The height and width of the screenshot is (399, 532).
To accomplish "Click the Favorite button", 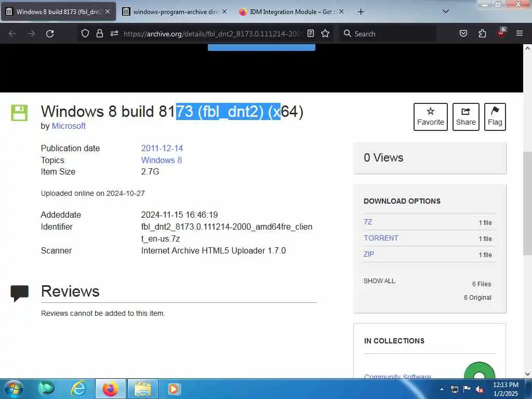I will (430, 117).
